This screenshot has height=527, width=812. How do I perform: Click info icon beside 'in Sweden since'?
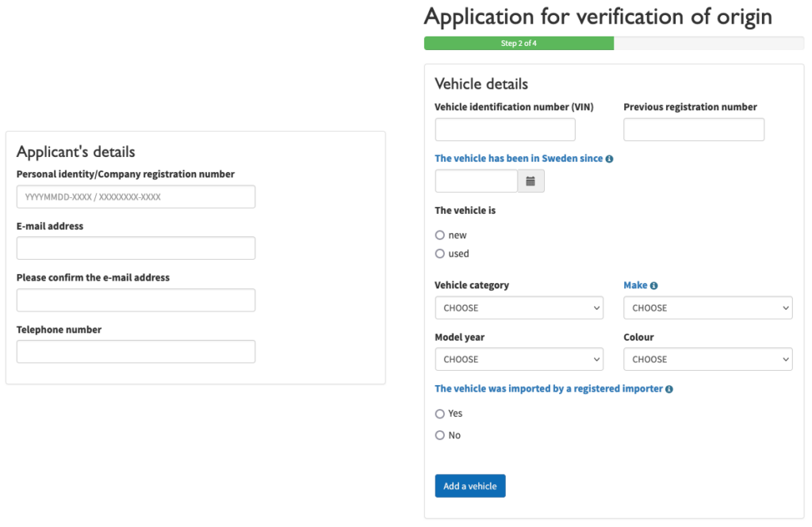coord(609,158)
